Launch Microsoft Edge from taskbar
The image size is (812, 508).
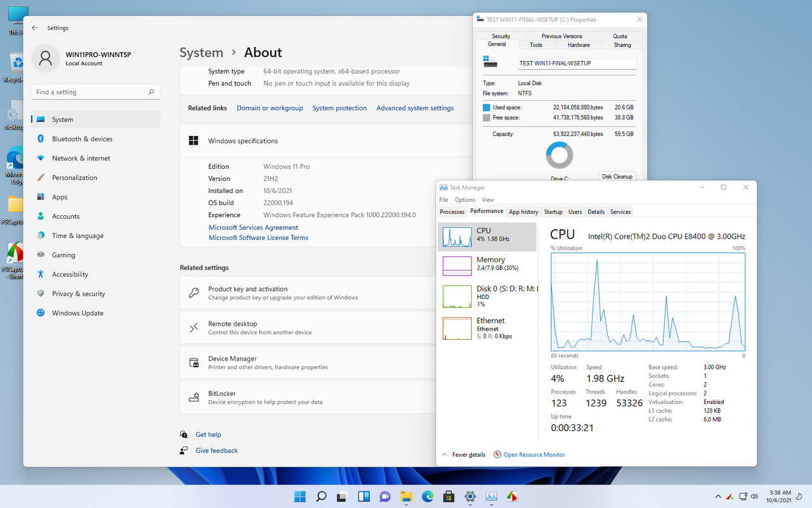[428, 496]
